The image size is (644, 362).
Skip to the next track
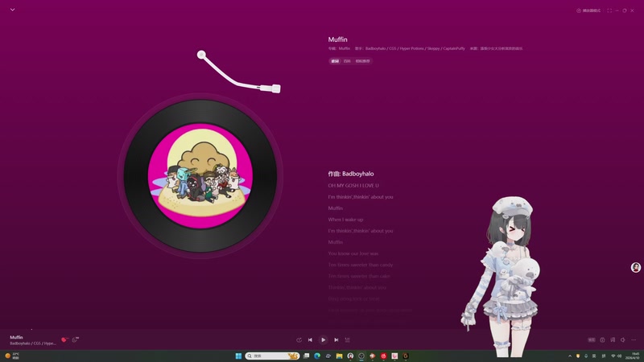(336, 339)
